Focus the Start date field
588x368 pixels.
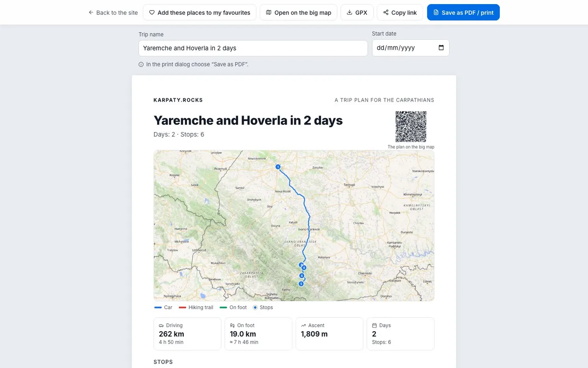click(411, 48)
